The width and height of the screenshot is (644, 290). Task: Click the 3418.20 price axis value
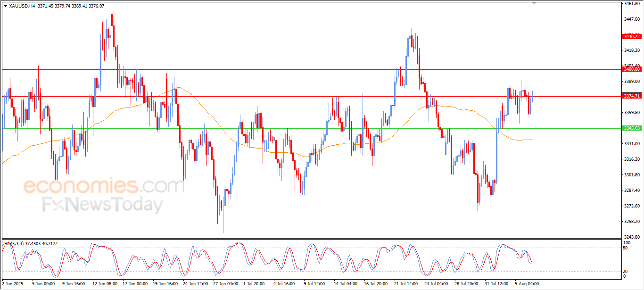[632, 50]
